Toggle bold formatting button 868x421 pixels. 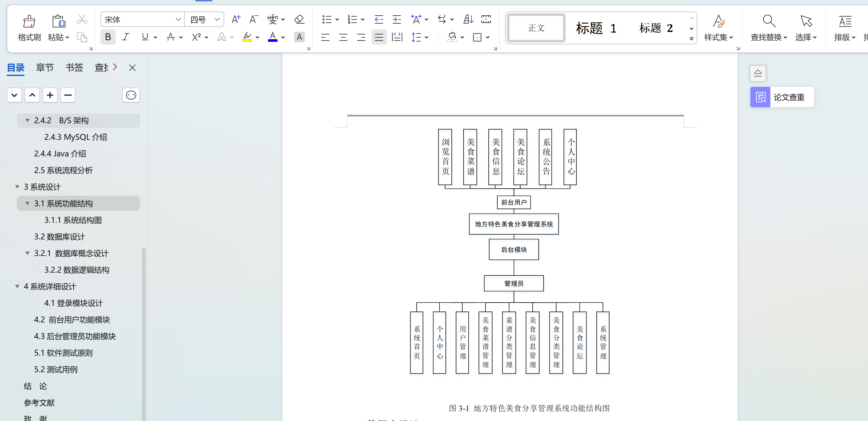[108, 37]
